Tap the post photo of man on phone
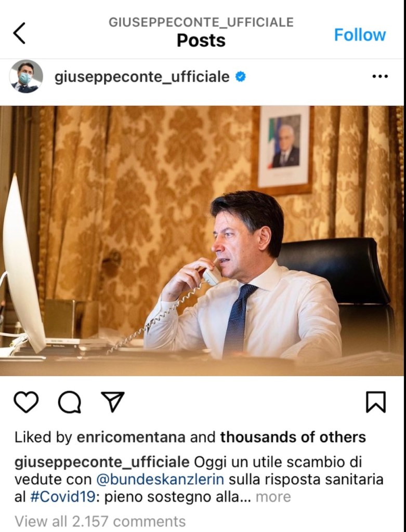Screen dimensions: 406x532 click(x=203, y=241)
